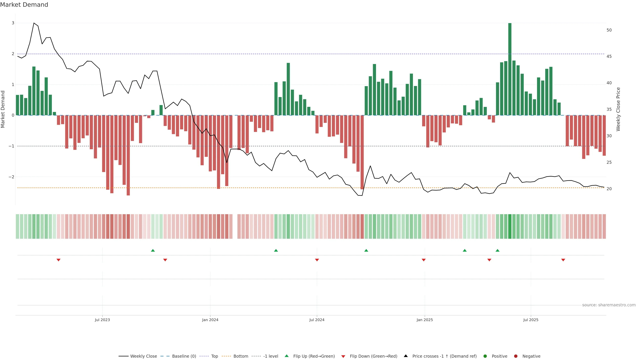The width and height of the screenshot is (644, 362).
Task: Click the -1 level legend entry
Action: coord(271,356)
